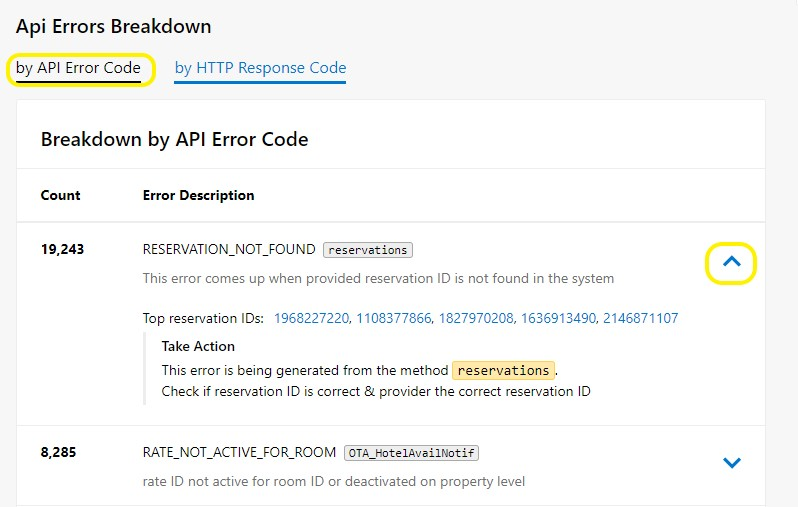
Task: Click the Breakdown by API Error Code heading
Action: coord(175,139)
